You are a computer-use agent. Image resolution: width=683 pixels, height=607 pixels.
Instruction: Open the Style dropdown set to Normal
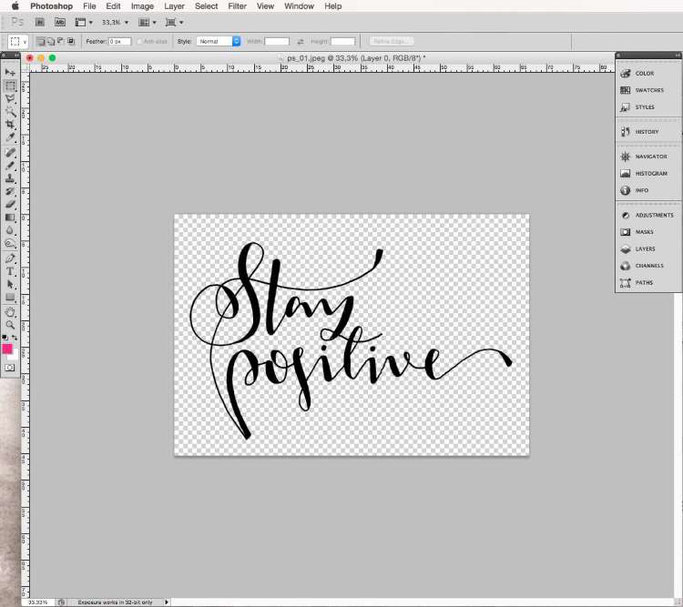[218, 41]
